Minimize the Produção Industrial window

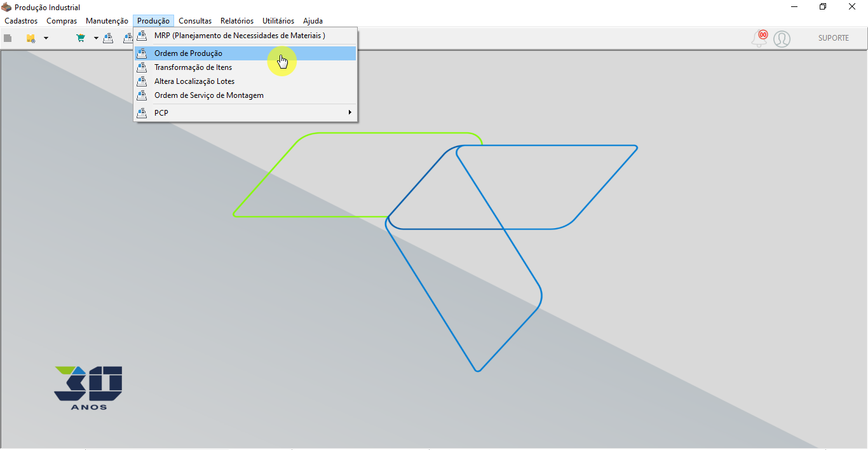[794, 6]
